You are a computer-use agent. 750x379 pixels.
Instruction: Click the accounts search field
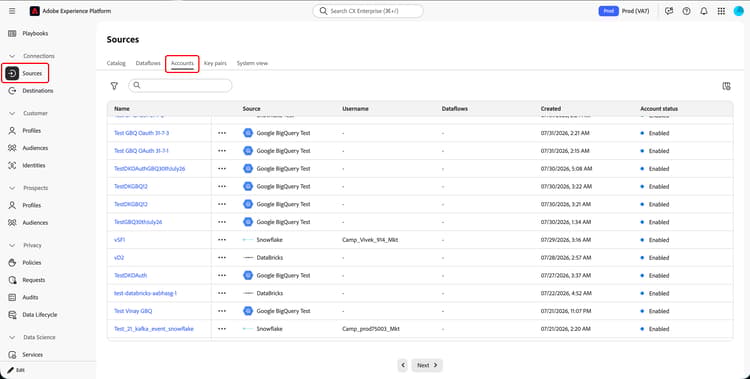pos(180,85)
